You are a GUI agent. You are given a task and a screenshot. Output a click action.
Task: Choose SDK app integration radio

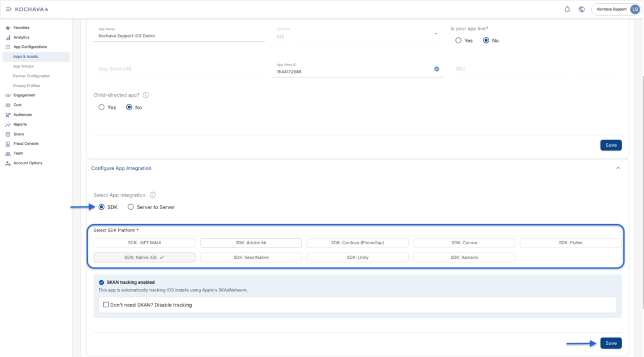click(x=101, y=207)
